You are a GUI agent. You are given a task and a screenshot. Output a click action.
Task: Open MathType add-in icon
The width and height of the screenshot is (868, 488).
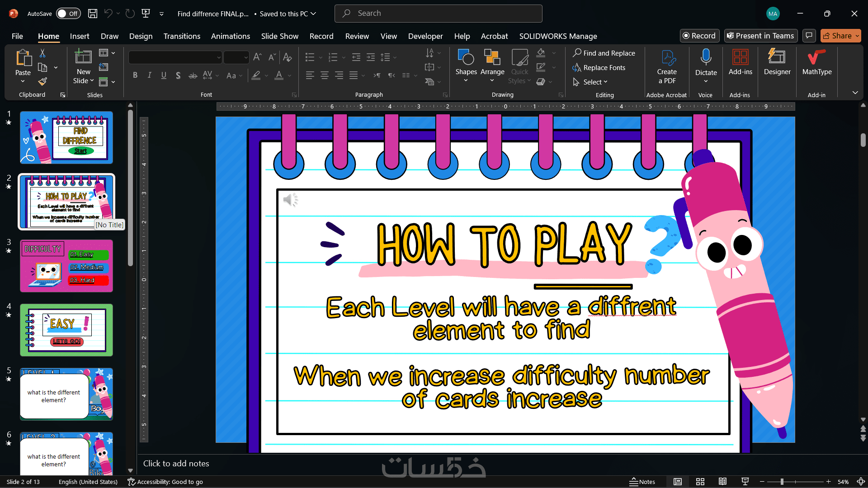[816, 58]
